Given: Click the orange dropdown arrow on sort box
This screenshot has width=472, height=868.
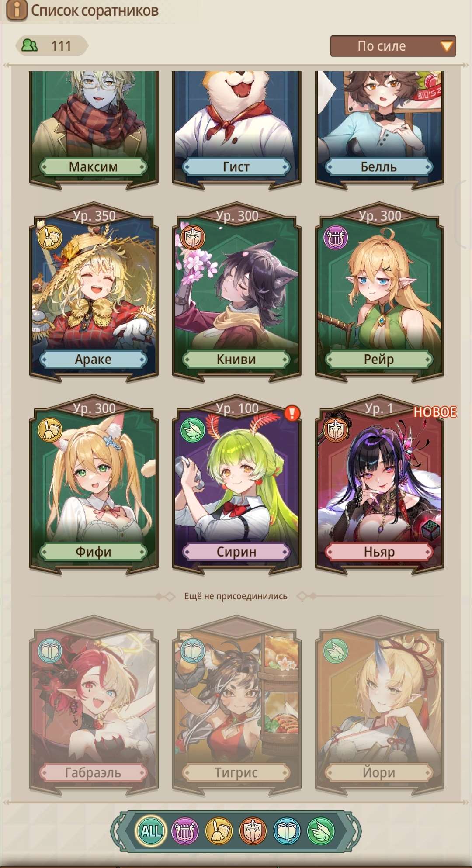Looking at the screenshot, I should 447,46.
